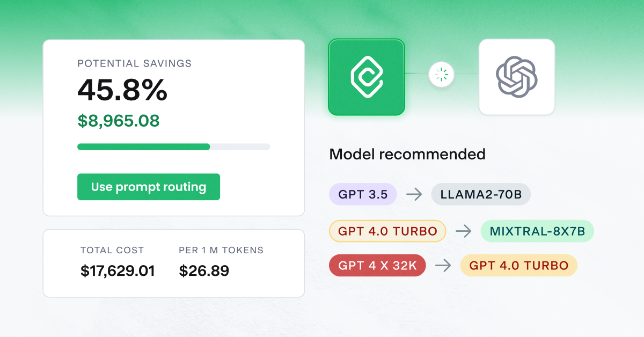Select the LLAMA2-70B gray tag
Image resolution: width=644 pixels, height=337 pixels.
click(x=481, y=194)
